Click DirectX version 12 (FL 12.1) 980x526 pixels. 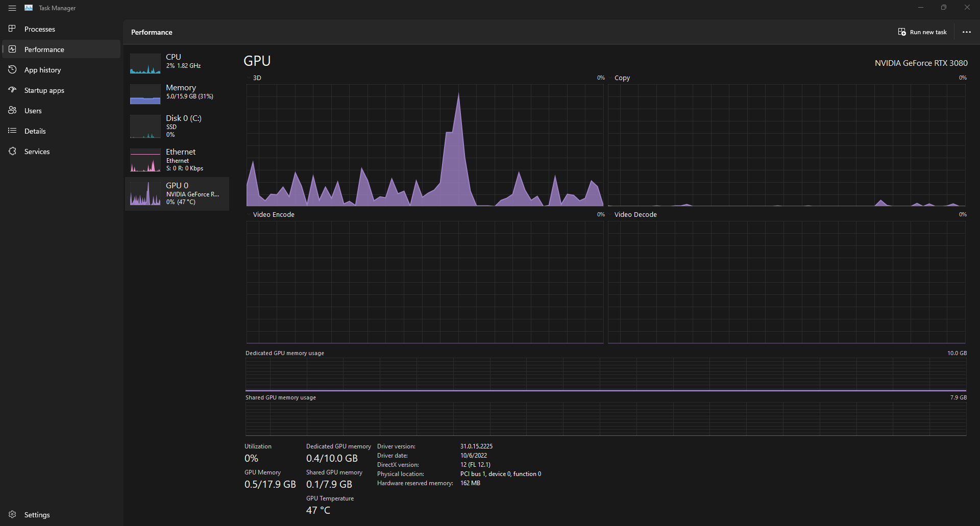(475, 464)
